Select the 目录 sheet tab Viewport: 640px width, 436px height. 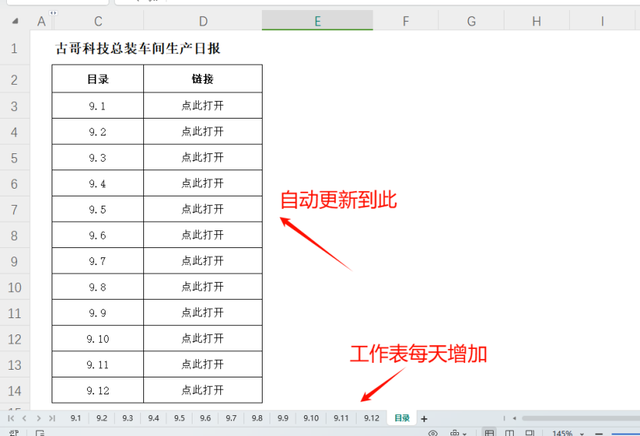click(402, 418)
